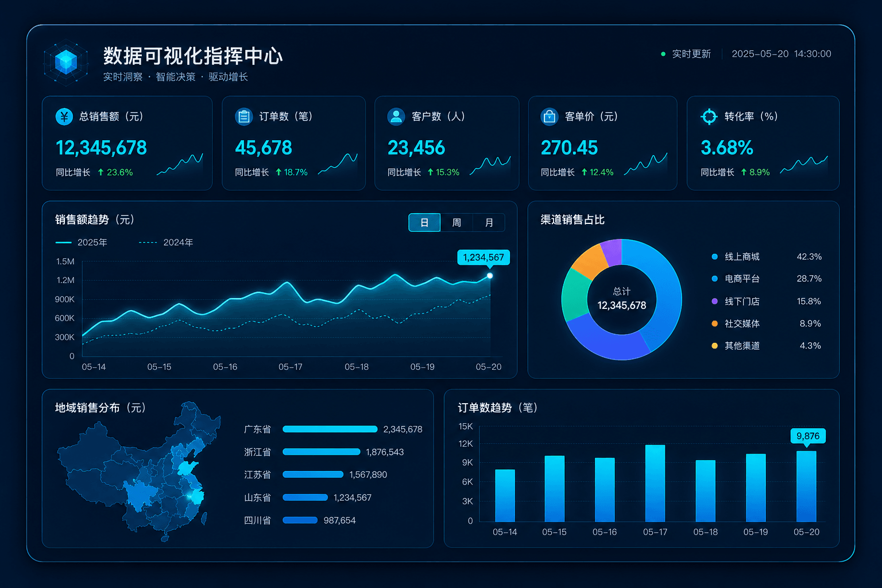Click the 42.3% share for 线上商城

click(x=809, y=257)
